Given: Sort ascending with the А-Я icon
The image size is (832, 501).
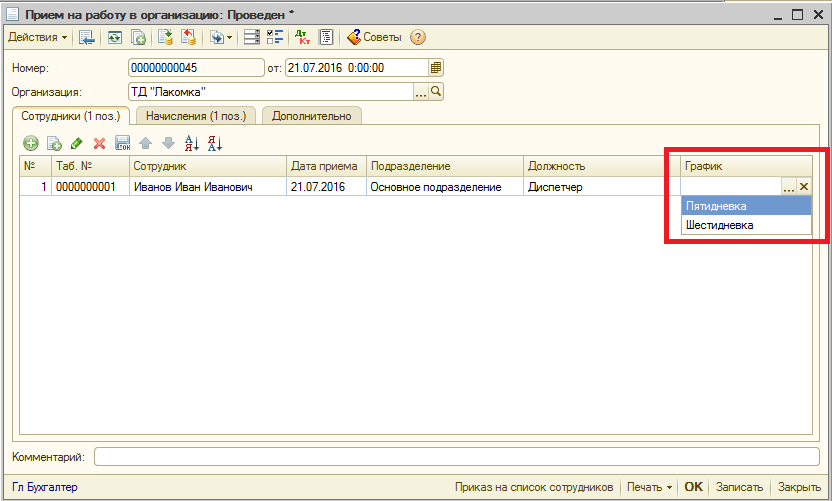Looking at the screenshot, I should 193,144.
